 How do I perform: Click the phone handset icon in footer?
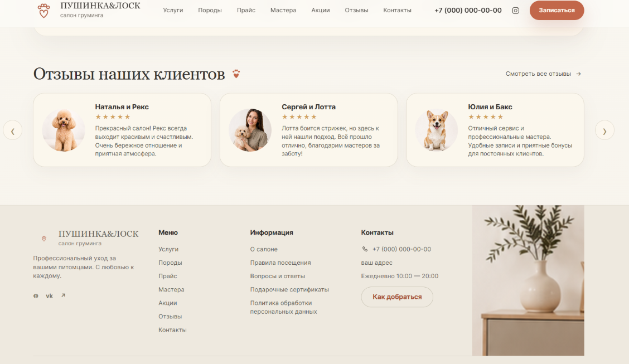point(365,249)
